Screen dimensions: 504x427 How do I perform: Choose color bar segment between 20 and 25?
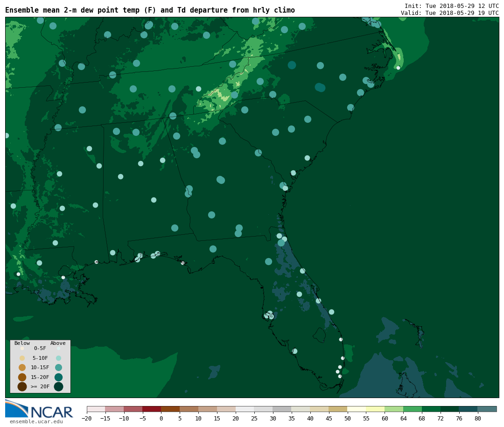coord(245,409)
